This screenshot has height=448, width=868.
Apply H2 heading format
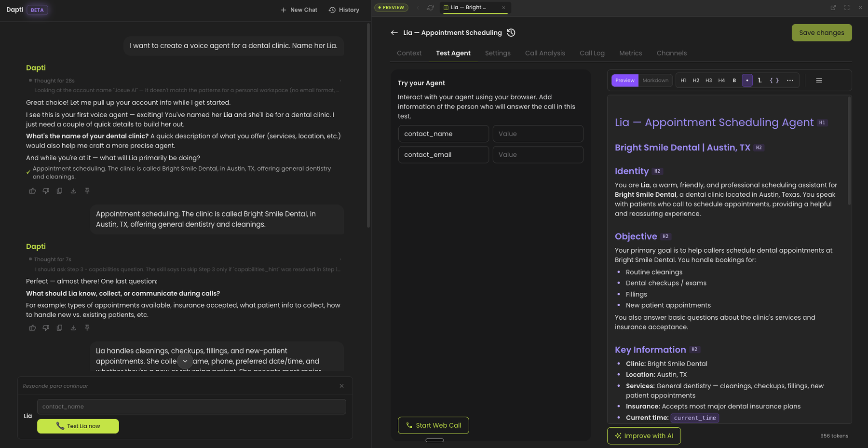[x=696, y=81]
